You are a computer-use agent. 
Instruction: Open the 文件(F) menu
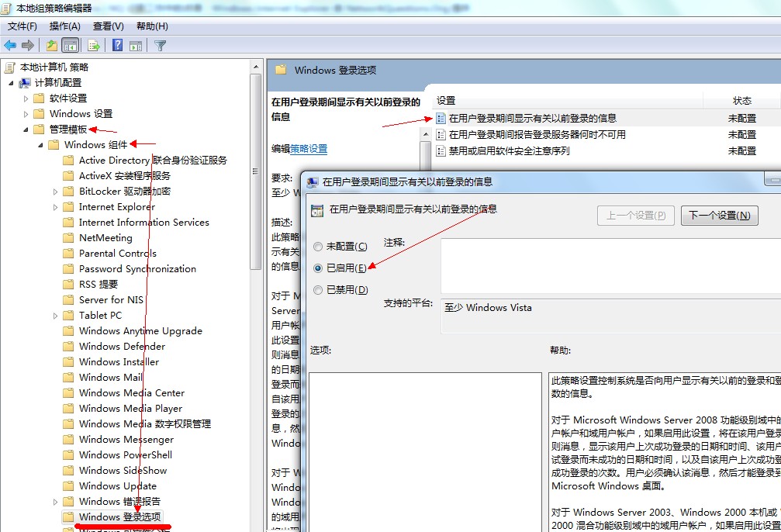pyautogui.click(x=22, y=26)
